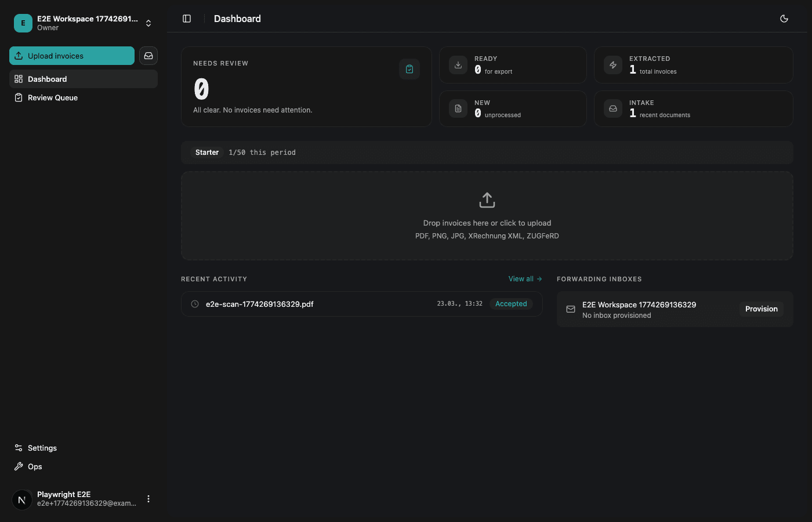Screen dimensions: 812x522
Task: Click the New unprocessed document icon
Action: point(458,108)
